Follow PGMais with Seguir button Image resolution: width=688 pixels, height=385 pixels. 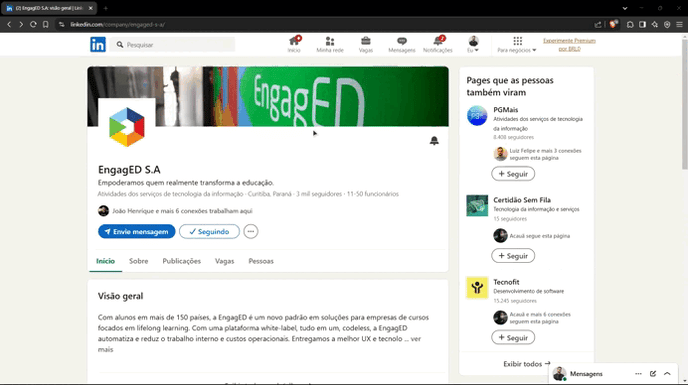pyautogui.click(x=513, y=174)
